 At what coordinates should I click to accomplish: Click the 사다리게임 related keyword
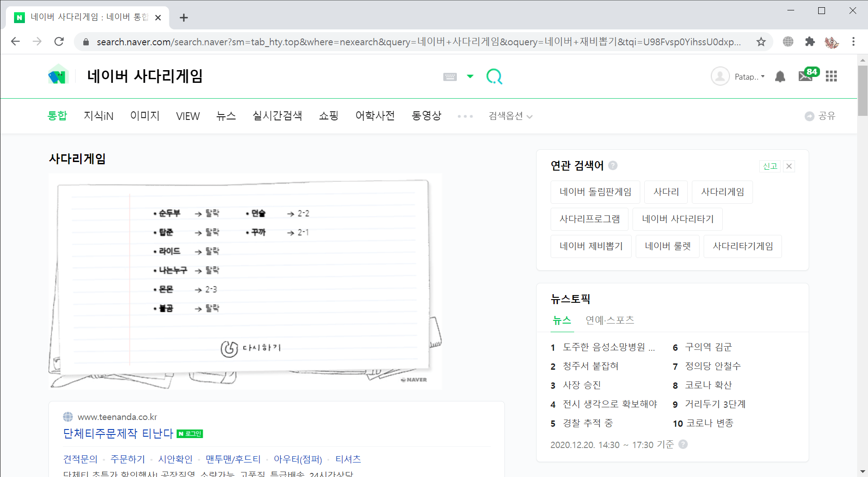pos(722,192)
